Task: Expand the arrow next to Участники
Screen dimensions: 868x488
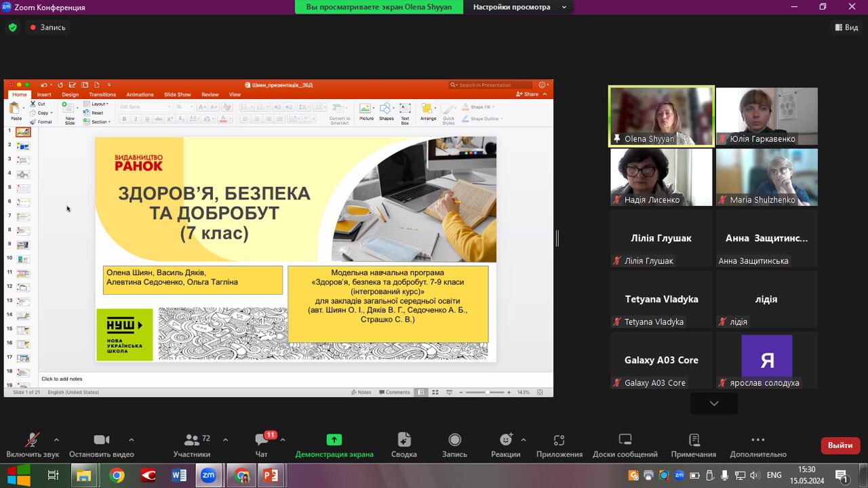Action: pyautogui.click(x=225, y=439)
